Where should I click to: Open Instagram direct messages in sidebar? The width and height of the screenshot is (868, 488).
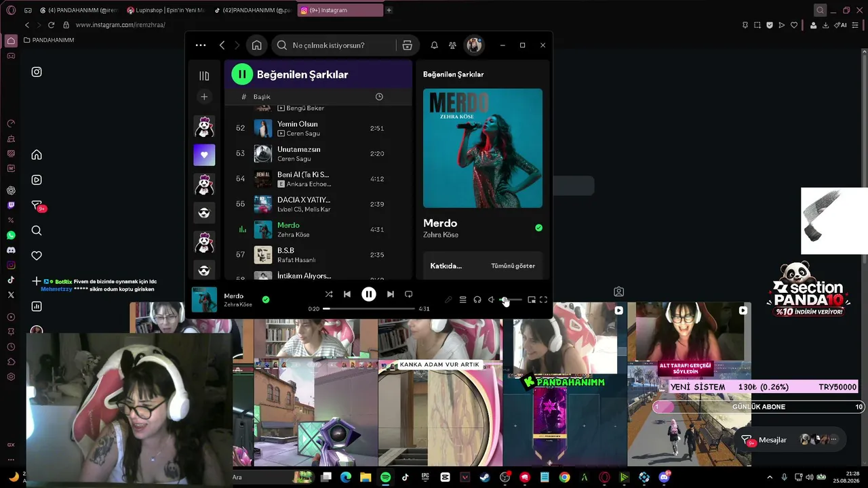[x=37, y=205]
